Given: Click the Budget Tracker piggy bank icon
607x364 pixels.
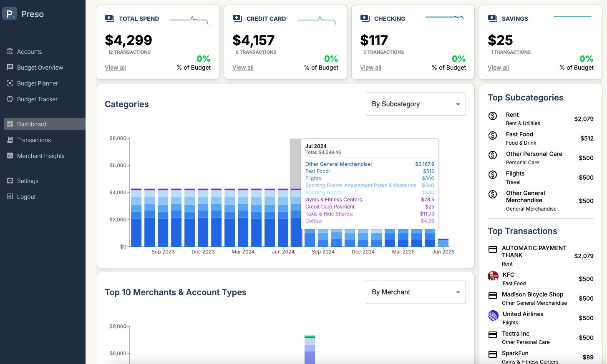Looking at the screenshot, I should (10, 99).
